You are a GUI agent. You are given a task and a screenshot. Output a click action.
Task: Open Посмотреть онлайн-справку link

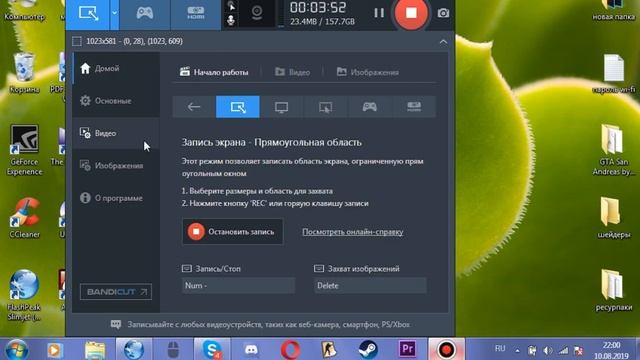[x=353, y=232]
